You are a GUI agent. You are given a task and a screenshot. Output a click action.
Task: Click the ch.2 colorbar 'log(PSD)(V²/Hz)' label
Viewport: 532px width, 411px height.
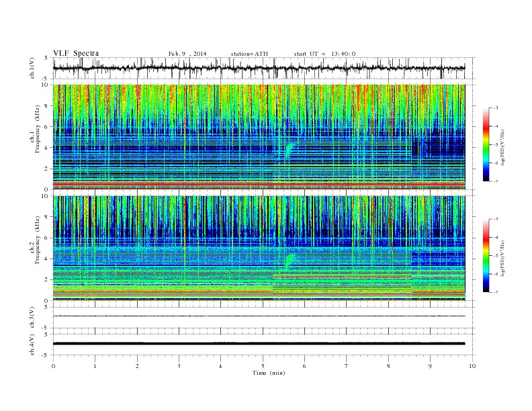click(x=502, y=257)
